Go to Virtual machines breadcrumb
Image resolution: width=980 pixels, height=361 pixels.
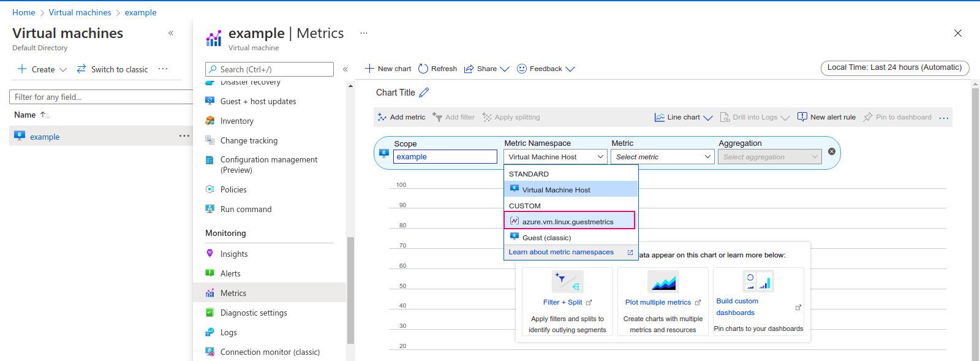coord(80,12)
